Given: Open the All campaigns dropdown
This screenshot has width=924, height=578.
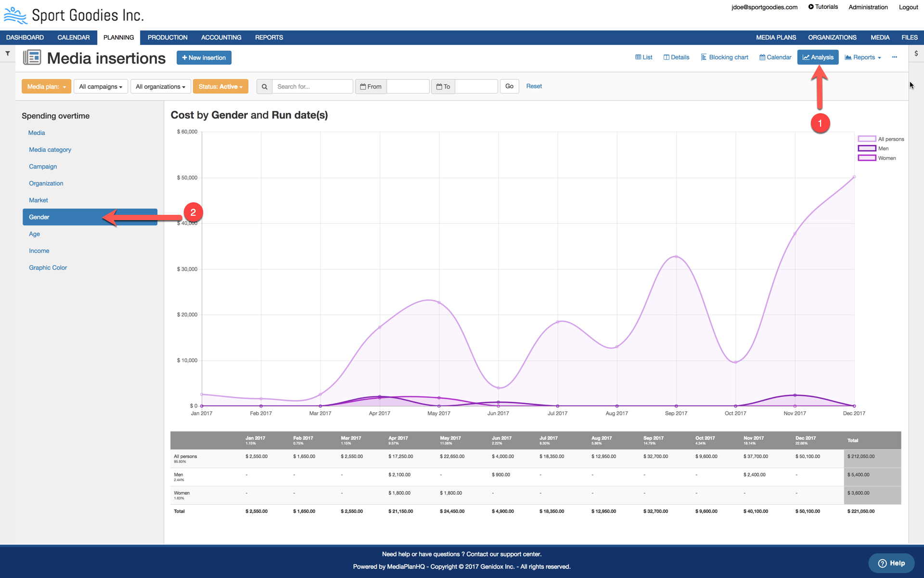Looking at the screenshot, I should pyautogui.click(x=101, y=87).
